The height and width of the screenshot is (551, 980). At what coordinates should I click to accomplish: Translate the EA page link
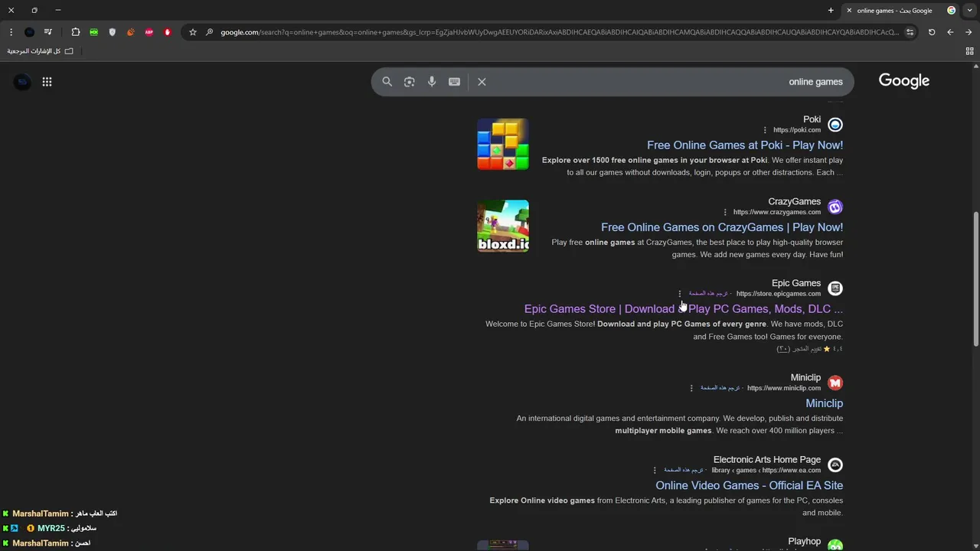[x=684, y=470]
